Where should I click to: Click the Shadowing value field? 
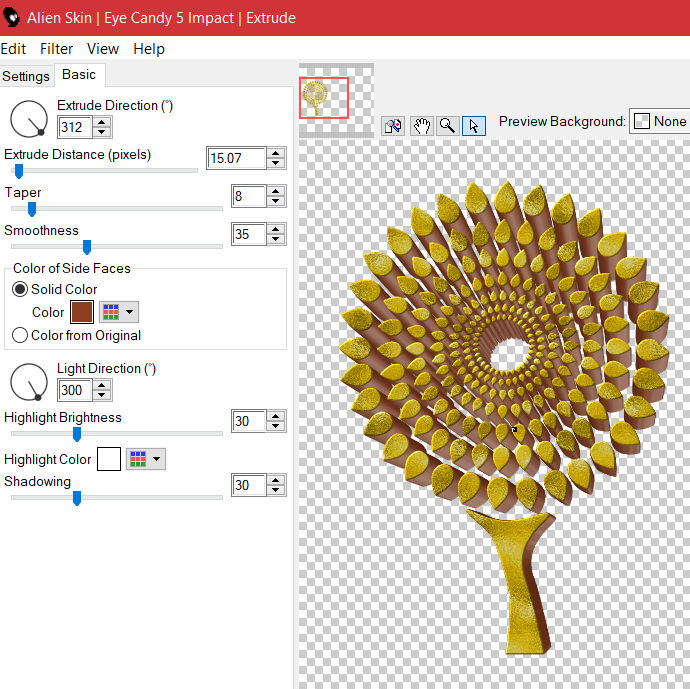coord(249,485)
